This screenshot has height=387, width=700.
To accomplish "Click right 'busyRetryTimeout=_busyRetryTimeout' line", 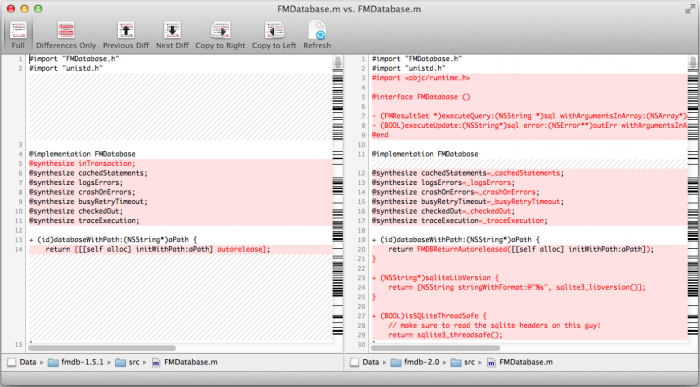I will click(529, 201).
